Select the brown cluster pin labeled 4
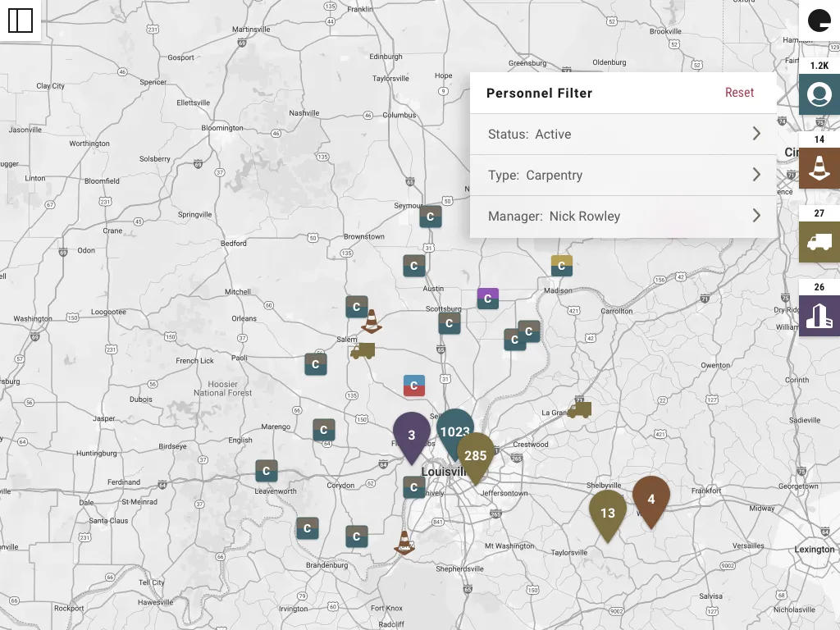 (651, 500)
